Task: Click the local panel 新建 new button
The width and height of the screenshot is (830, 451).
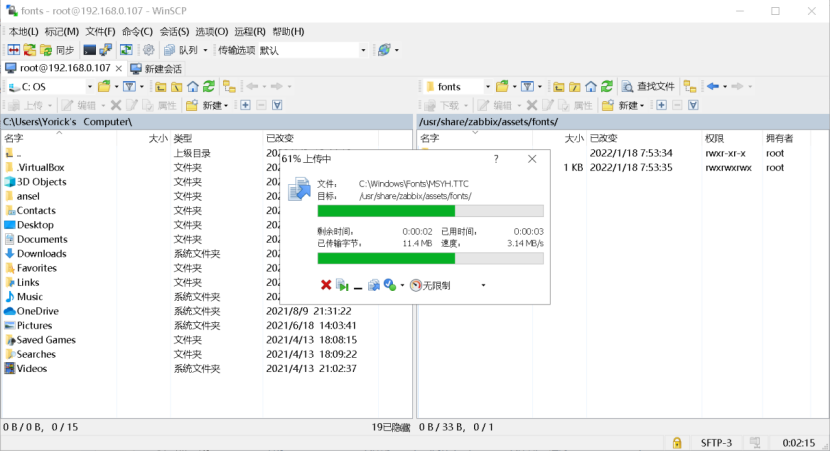Action: 207,105
